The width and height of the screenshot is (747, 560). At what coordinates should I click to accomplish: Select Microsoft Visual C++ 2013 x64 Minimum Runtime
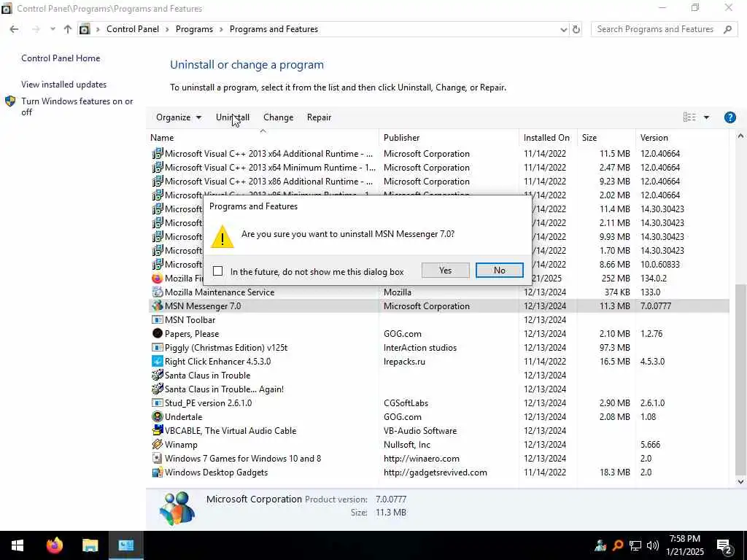pyautogui.click(x=270, y=168)
